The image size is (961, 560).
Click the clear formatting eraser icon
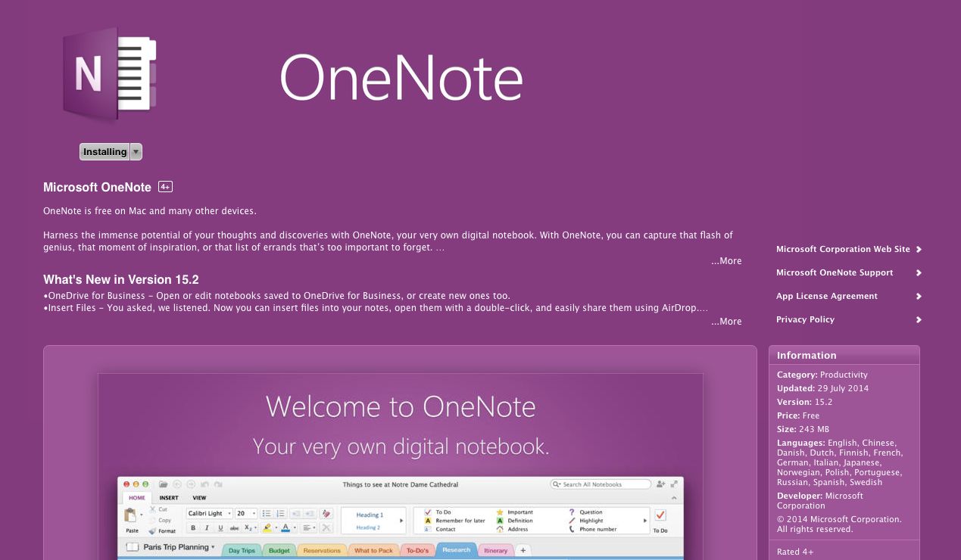pyautogui.click(x=326, y=513)
